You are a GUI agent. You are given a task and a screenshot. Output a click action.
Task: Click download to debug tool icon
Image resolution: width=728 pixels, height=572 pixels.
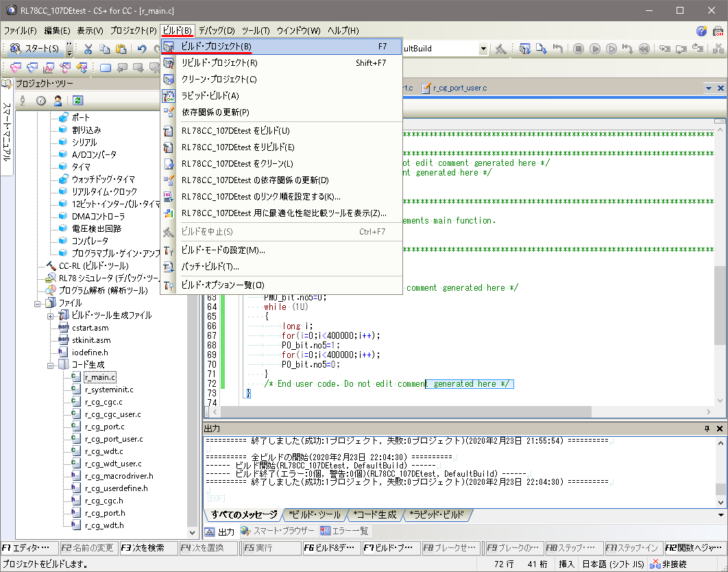[x=541, y=49]
